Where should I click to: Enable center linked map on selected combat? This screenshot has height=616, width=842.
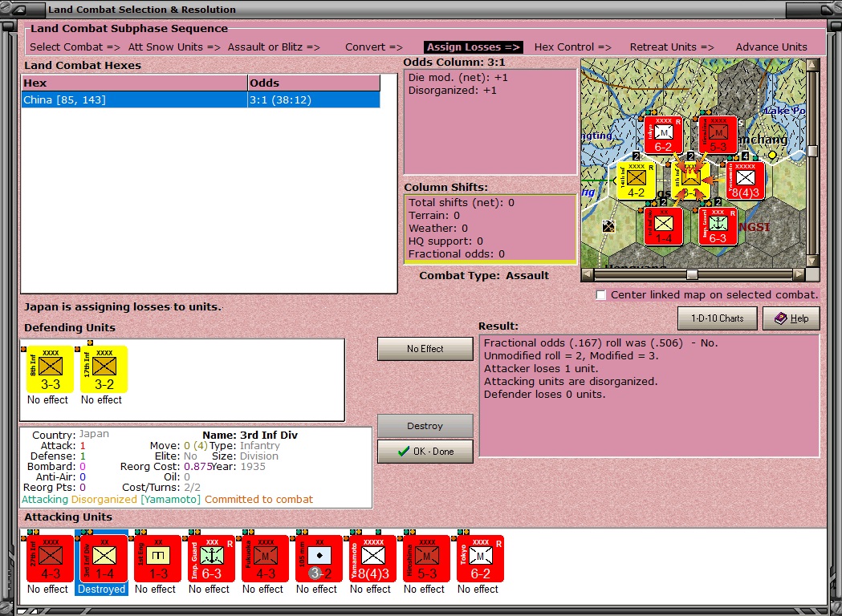click(x=601, y=295)
